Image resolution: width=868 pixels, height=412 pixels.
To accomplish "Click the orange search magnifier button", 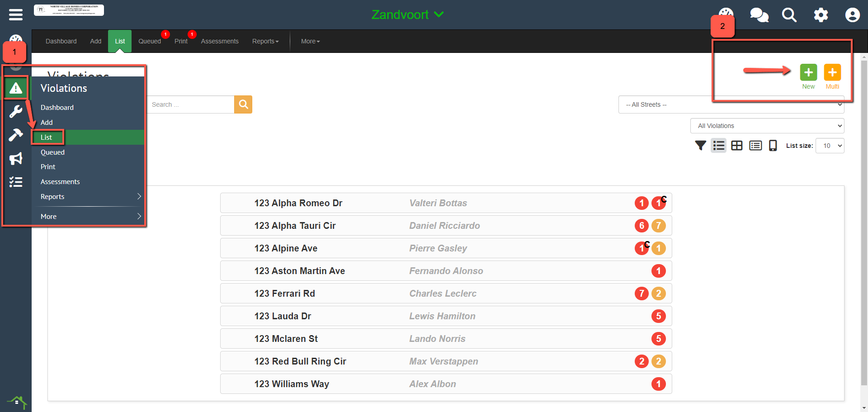I will pos(243,104).
